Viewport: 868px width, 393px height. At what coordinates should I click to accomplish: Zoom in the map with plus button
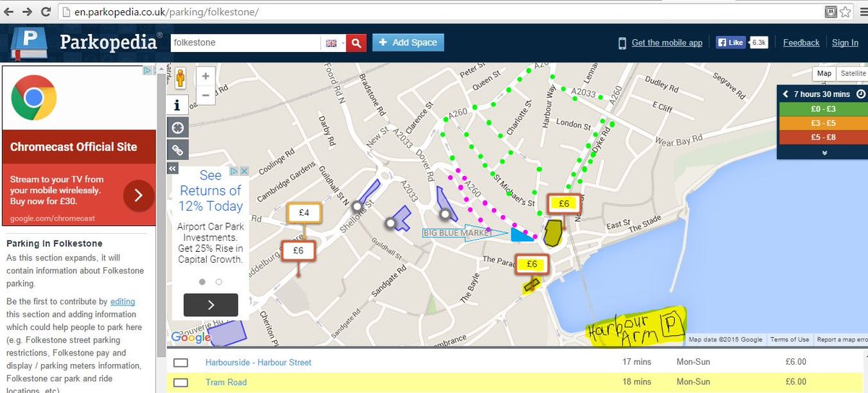click(205, 76)
